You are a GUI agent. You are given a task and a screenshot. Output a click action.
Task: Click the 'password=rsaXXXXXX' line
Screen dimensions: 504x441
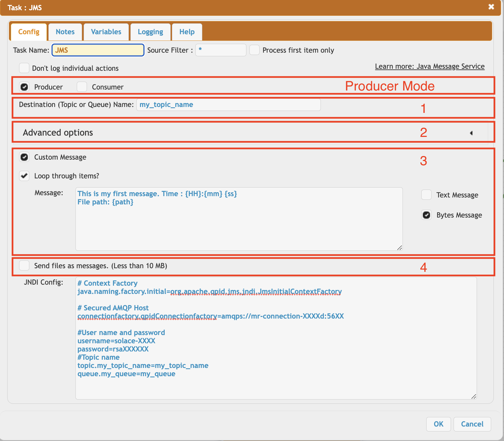click(x=113, y=349)
